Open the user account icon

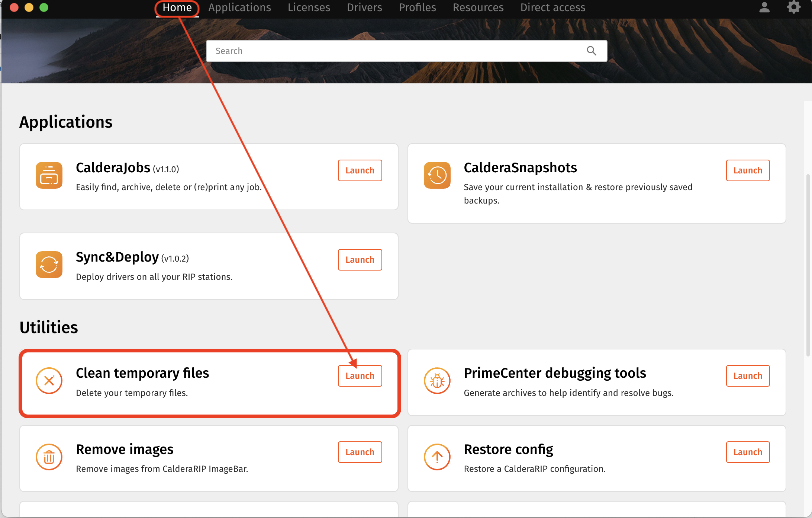[x=764, y=7]
